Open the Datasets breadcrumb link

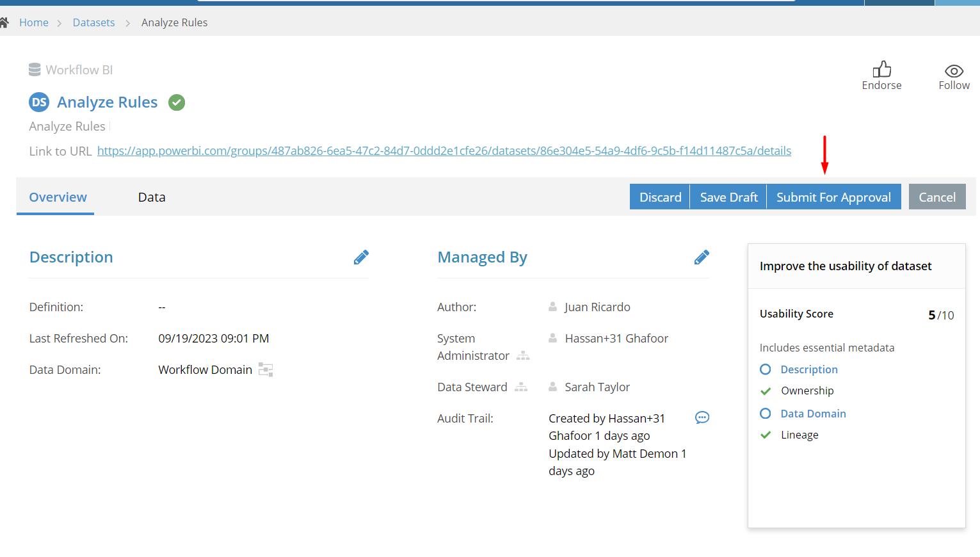[x=93, y=22]
